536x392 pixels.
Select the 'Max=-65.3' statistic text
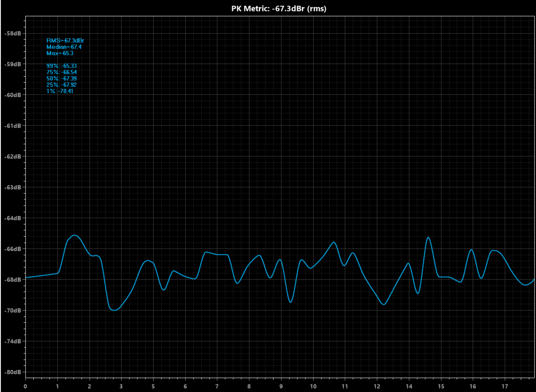[x=60, y=53]
